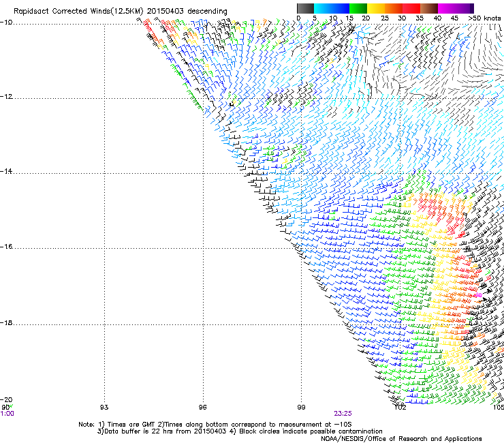This screenshot has height=443, width=504.
Task: Choose the brown 35-40 knots legend swatch
Action: (x=429, y=8)
